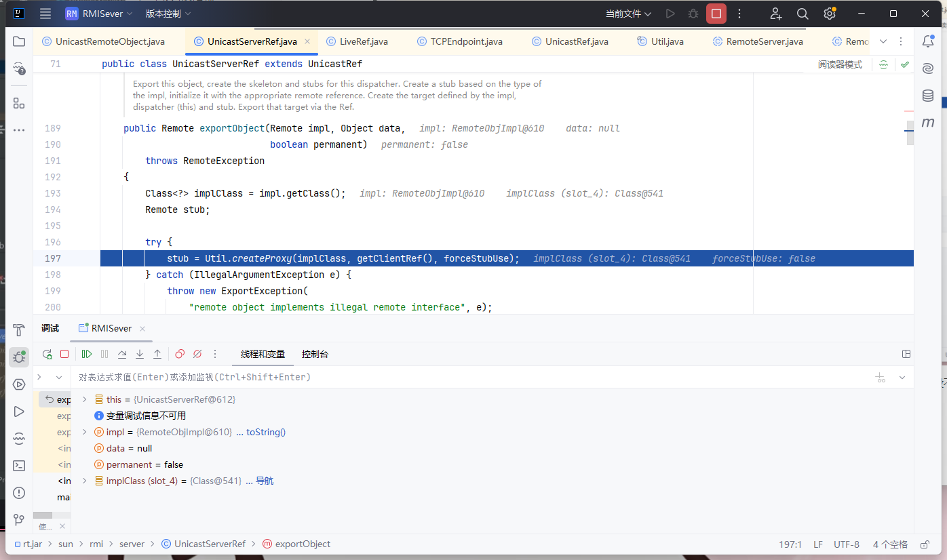Click the toString() link next to impl
Screen dimensions: 947x560
[265, 433]
